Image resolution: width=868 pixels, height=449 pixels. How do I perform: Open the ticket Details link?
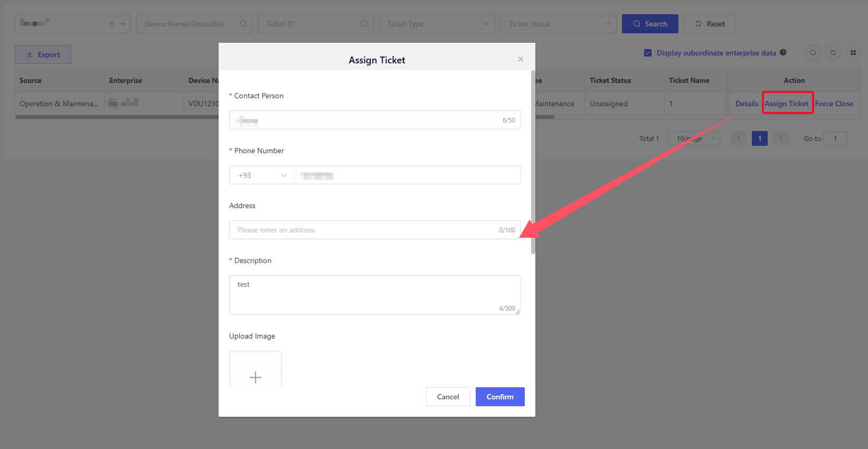click(747, 104)
